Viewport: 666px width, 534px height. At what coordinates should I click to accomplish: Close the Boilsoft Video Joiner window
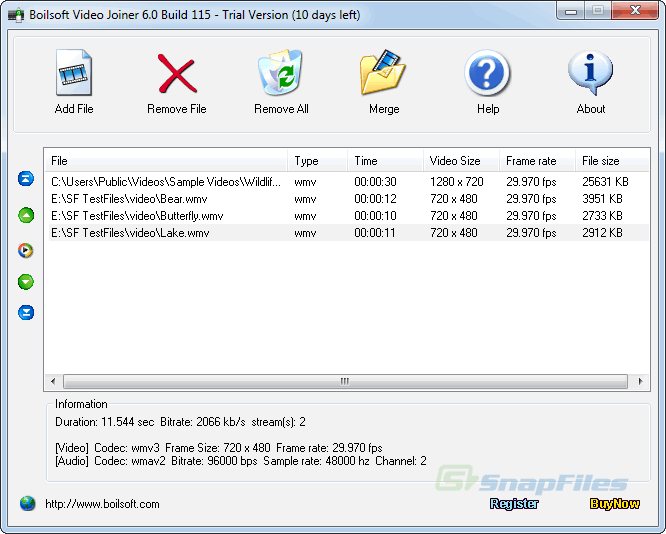pyautogui.click(x=635, y=10)
